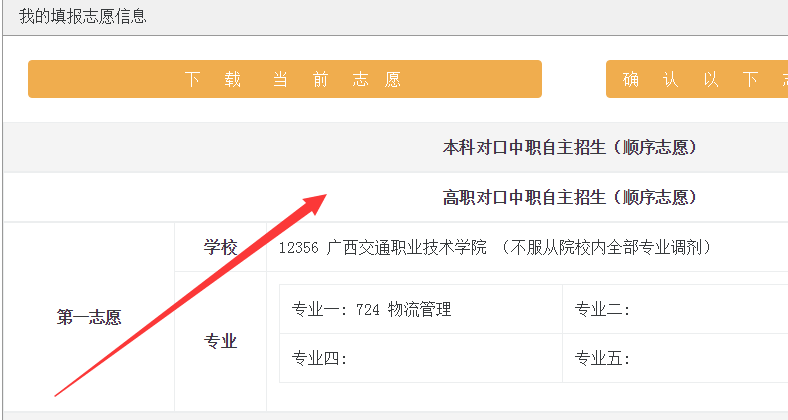Viewport: 788px width, 420px height.
Task: Select the 学校 label cell
Action: tap(221, 248)
